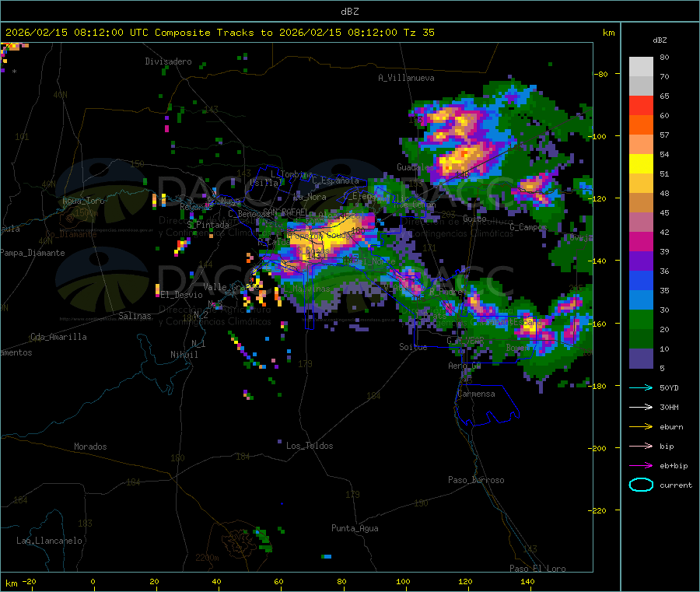Select the purple 5 dBZ color swatch
The width and height of the screenshot is (700, 592).
click(x=641, y=358)
